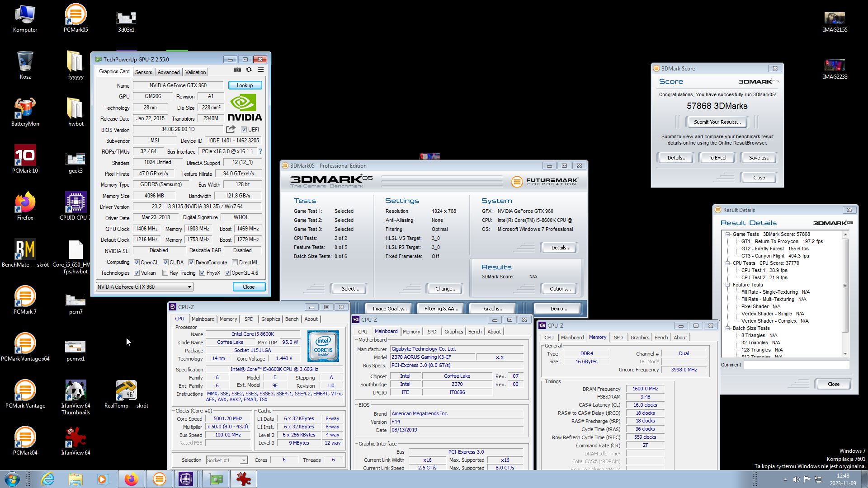Click the GPU-Z refresh icon
The height and width of the screenshot is (488, 868).
(x=249, y=70)
